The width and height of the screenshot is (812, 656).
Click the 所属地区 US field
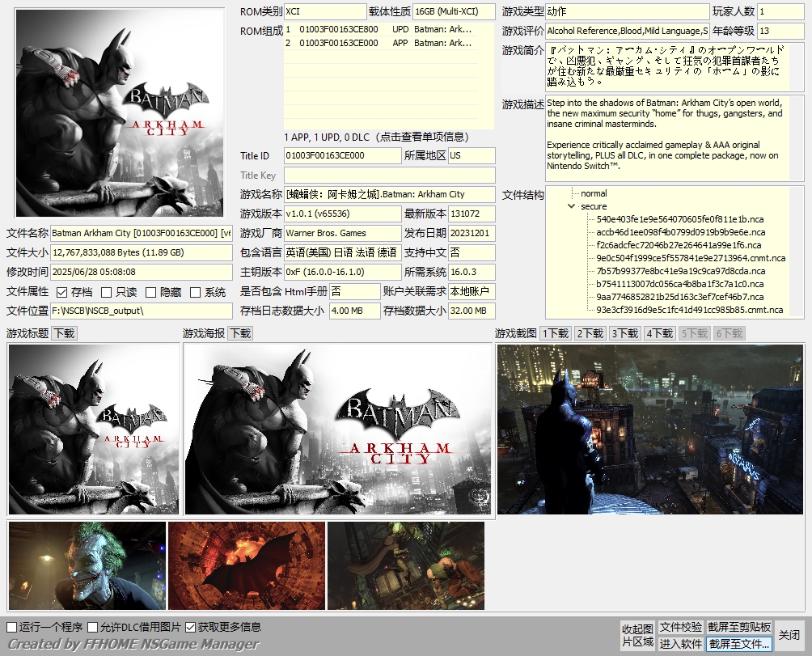472,155
